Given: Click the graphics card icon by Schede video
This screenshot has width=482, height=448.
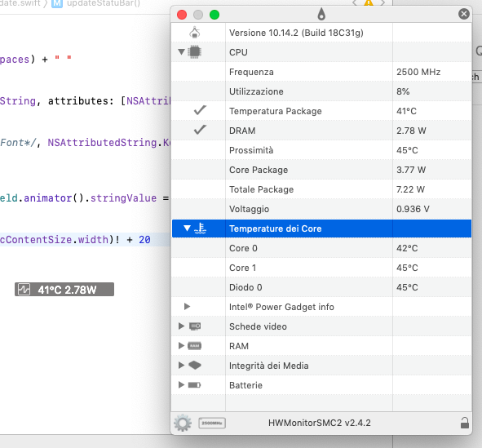Looking at the screenshot, I should click(195, 326).
